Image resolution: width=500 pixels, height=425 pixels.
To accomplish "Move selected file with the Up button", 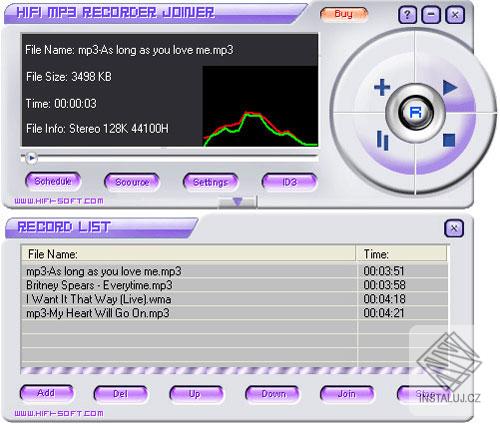I will click(196, 394).
